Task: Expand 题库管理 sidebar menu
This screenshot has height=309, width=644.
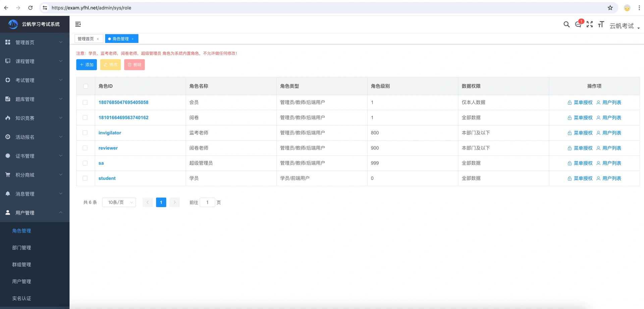Action: tap(35, 99)
